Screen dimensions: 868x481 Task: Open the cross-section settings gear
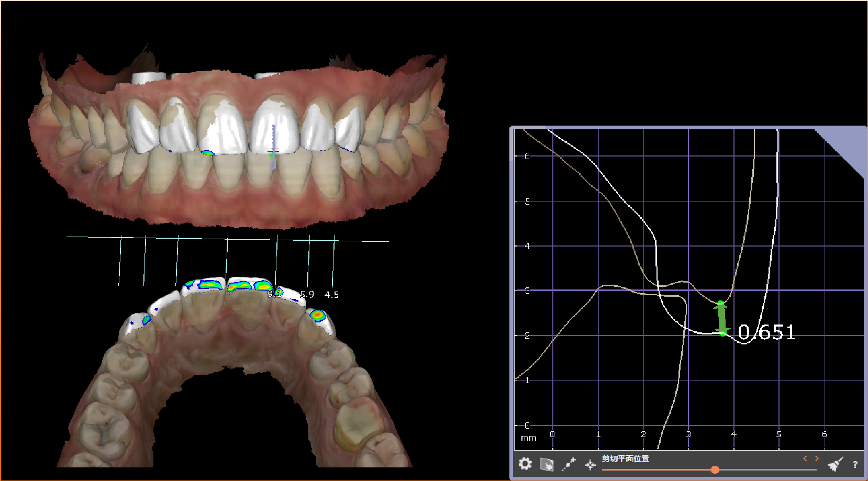525,464
